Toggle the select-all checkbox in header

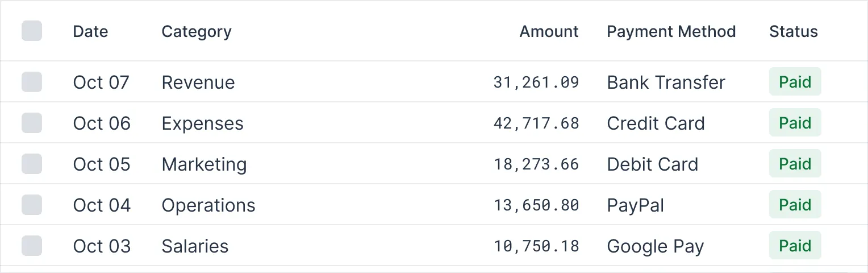[x=32, y=31]
